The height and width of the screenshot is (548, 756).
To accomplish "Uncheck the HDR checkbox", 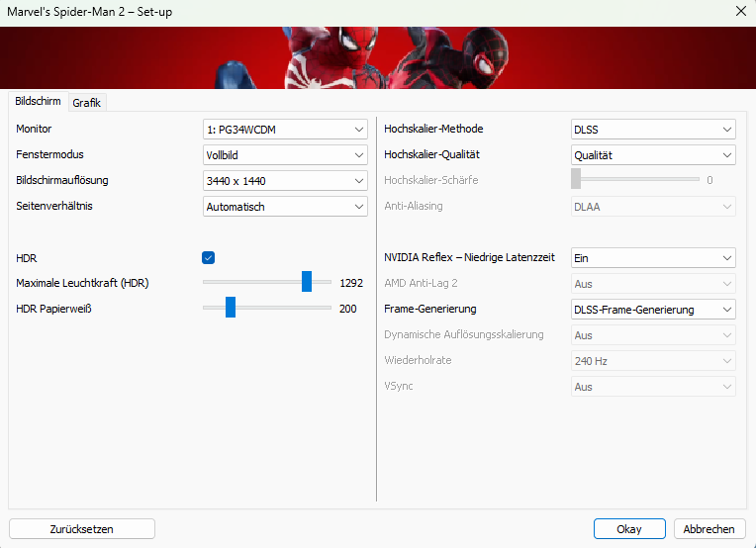I will (208, 258).
